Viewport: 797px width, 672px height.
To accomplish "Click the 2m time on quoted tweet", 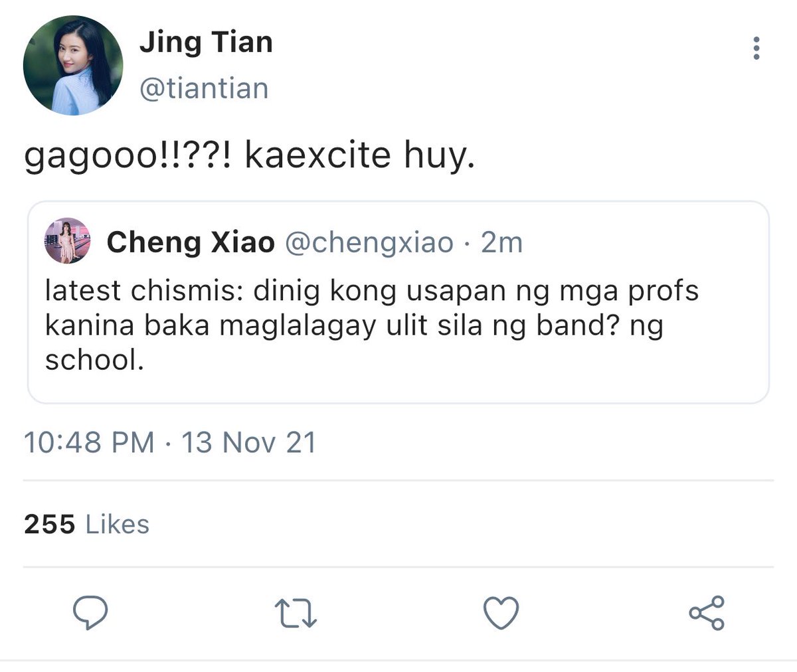I will pyautogui.click(x=501, y=243).
